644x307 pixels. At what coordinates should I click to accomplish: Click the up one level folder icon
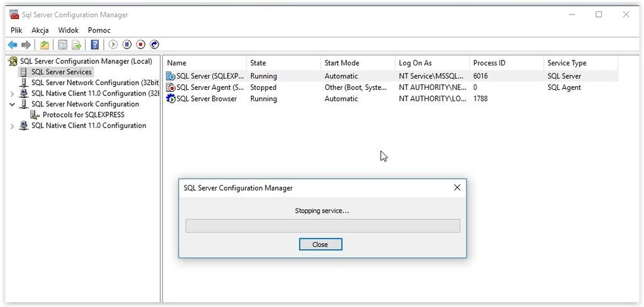click(45, 45)
